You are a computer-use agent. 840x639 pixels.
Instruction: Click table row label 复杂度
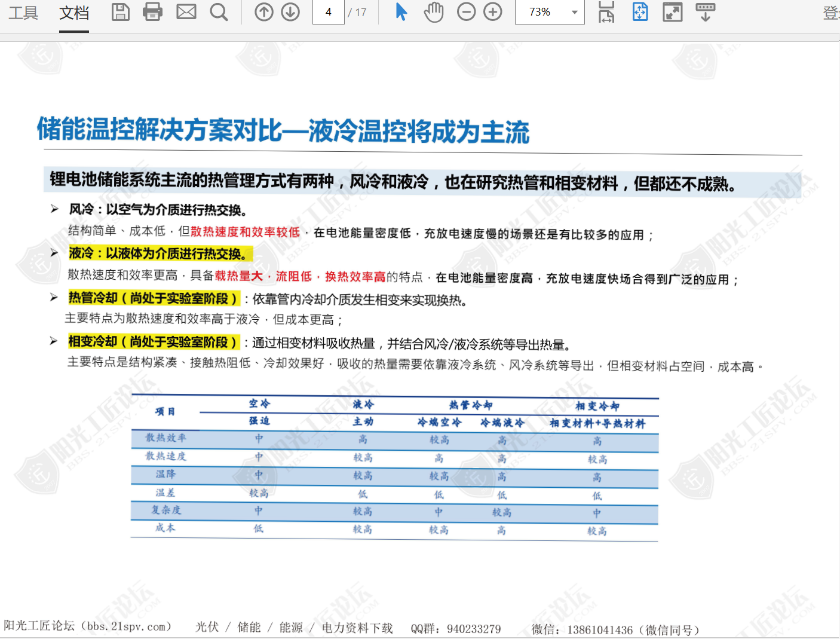165,510
